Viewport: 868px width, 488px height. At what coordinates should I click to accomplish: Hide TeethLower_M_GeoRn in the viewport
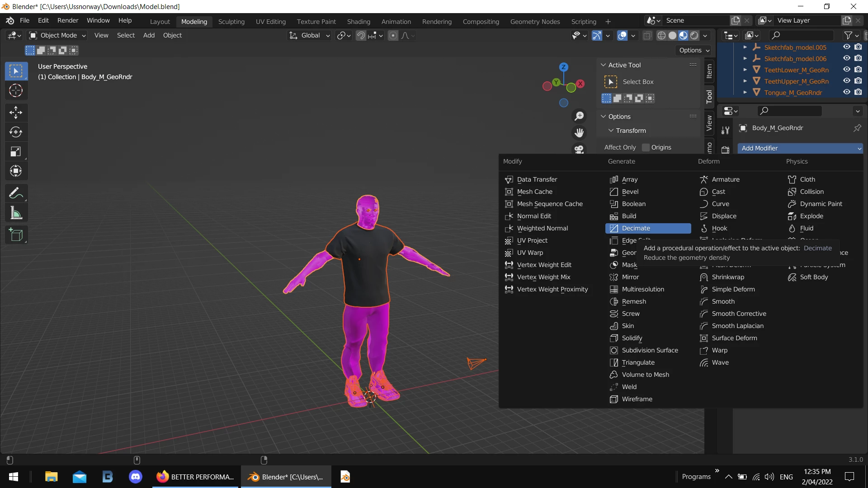click(847, 70)
